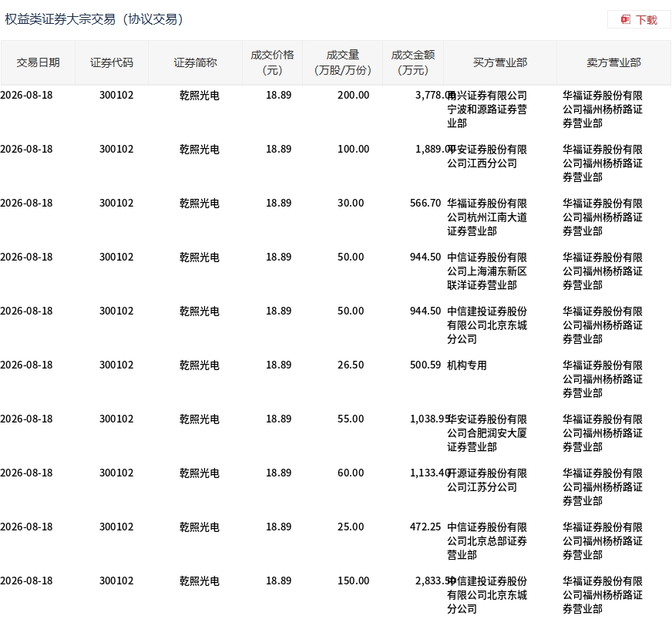Screen dimensions: 672x626
Task: Click the amount cell 472.25
Action: click(425, 527)
